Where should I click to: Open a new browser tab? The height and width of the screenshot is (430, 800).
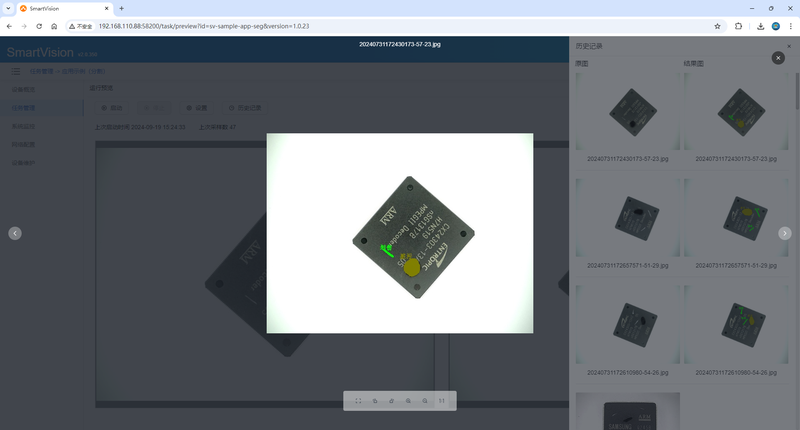(121, 8)
